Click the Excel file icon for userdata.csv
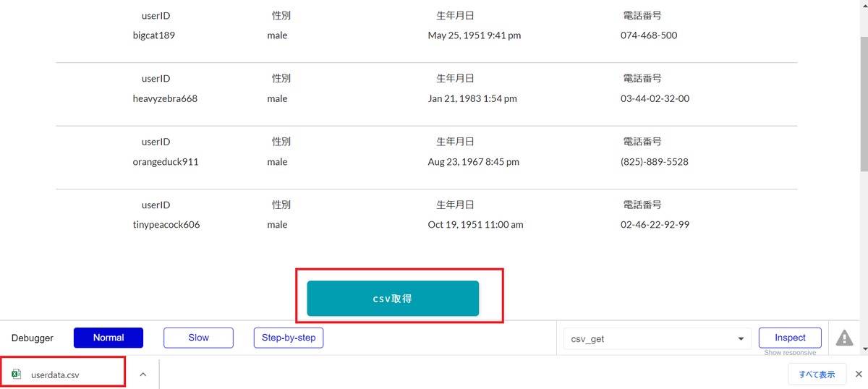The image size is (868, 389). coord(17,375)
